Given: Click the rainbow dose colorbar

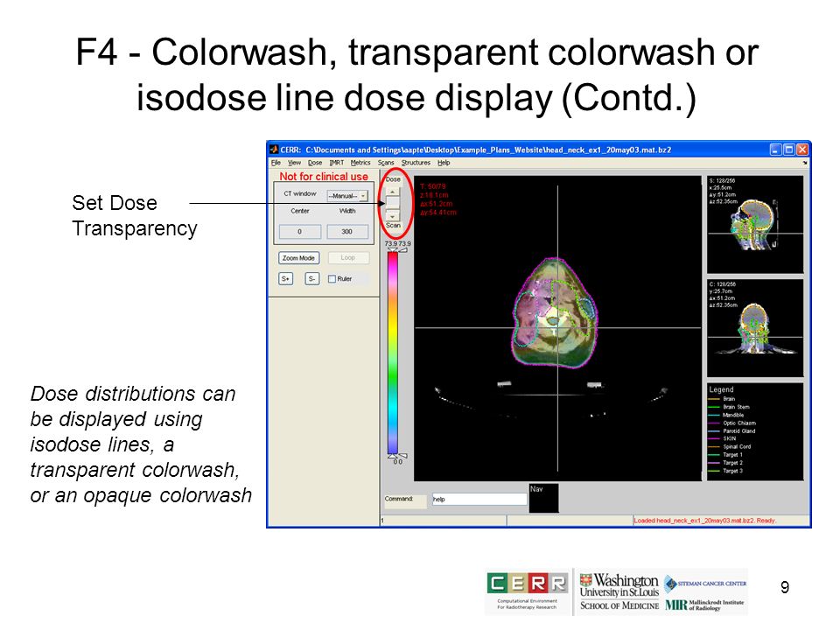Looking at the screenshot, I should point(393,353).
